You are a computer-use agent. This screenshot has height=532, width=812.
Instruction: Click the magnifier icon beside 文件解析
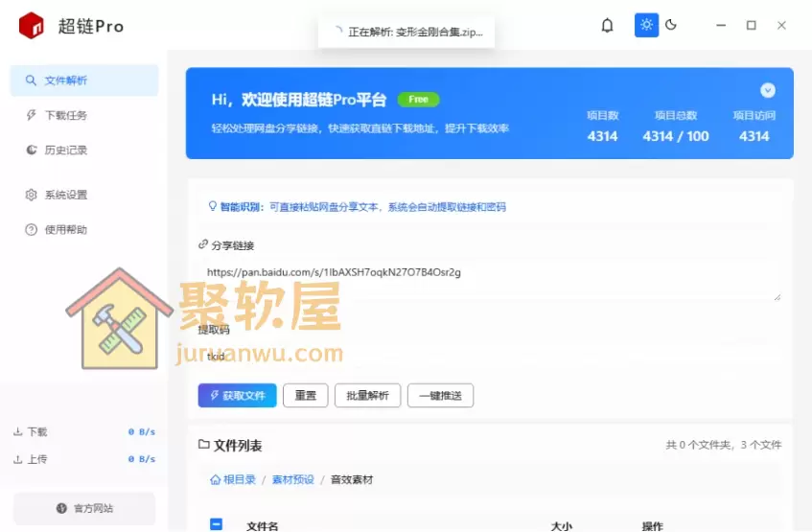coord(31,81)
